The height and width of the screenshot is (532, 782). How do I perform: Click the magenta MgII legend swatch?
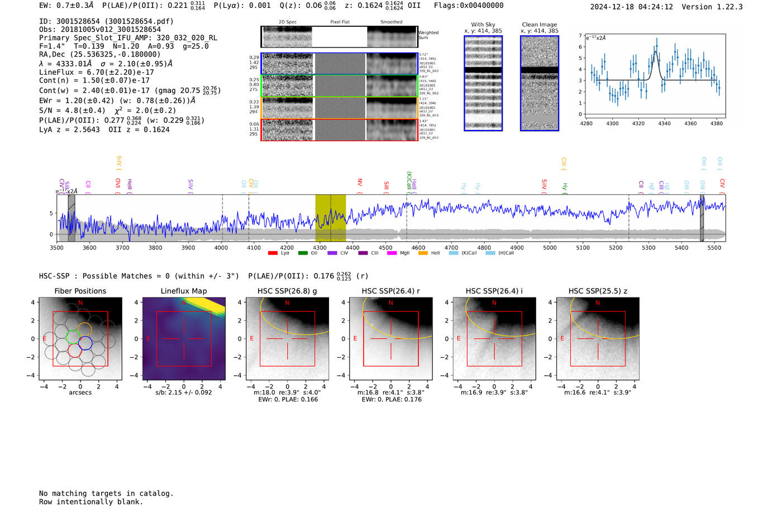click(x=392, y=253)
